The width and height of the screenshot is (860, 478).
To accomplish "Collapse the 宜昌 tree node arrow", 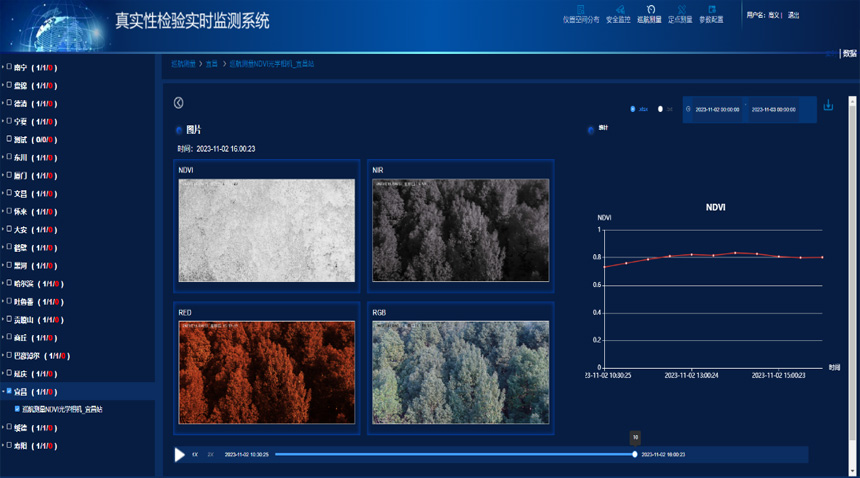I will click(3, 392).
